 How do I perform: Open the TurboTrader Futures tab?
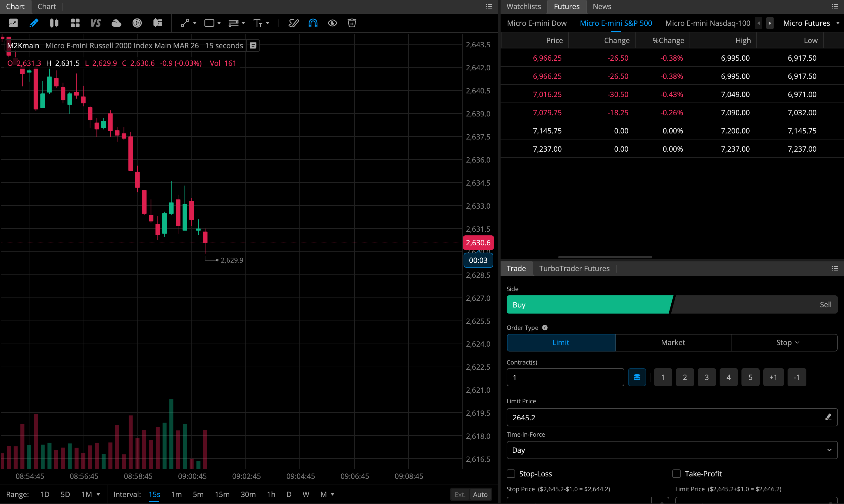(x=574, y=268)
